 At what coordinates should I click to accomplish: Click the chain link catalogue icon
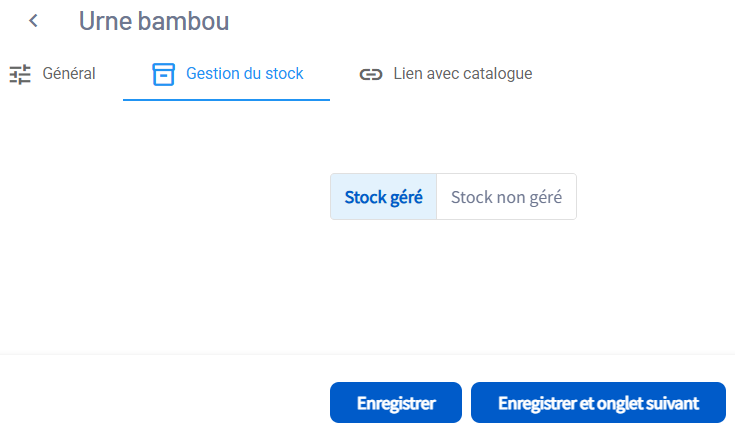371,74
